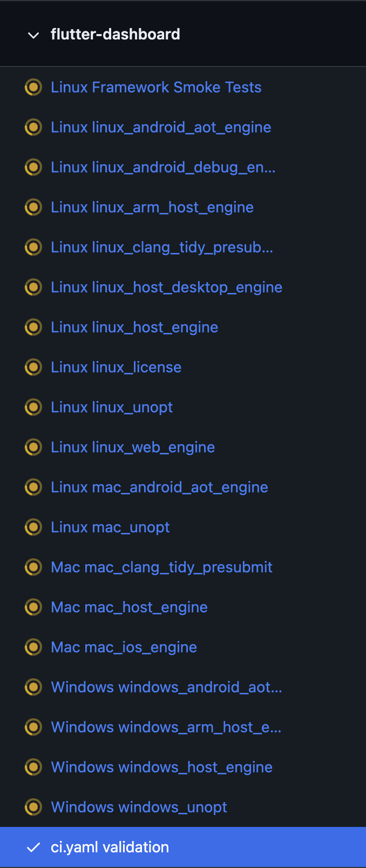Collapse the flutter-dashboard checks group
This screenshot has width=366, height=868.
point(33,35)
